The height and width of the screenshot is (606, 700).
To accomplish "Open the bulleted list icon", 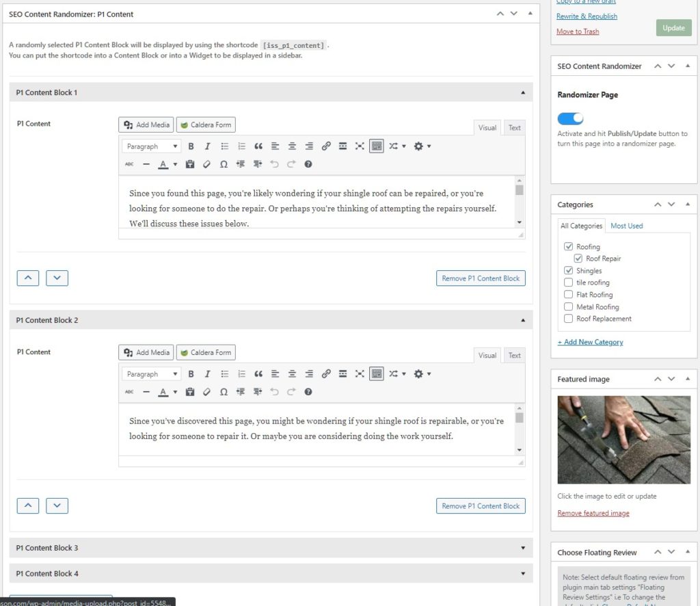I will [224, 146].
